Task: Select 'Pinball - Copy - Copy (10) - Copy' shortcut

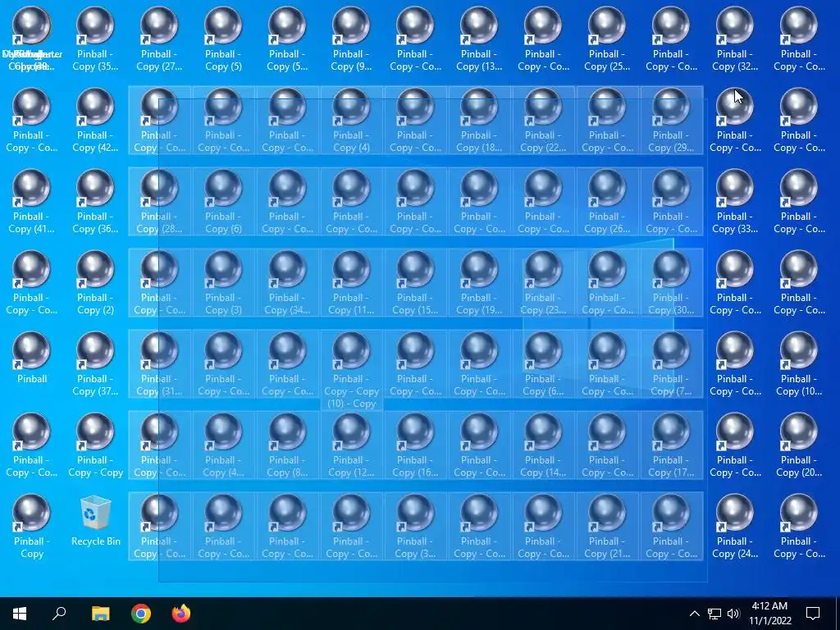Action: tap(351, 370)
